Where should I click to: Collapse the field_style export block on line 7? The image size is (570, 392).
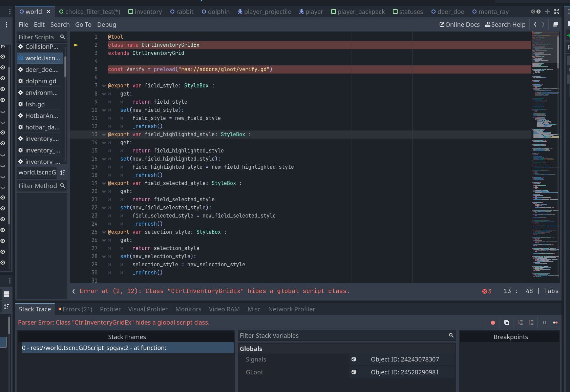pos(103,85)
